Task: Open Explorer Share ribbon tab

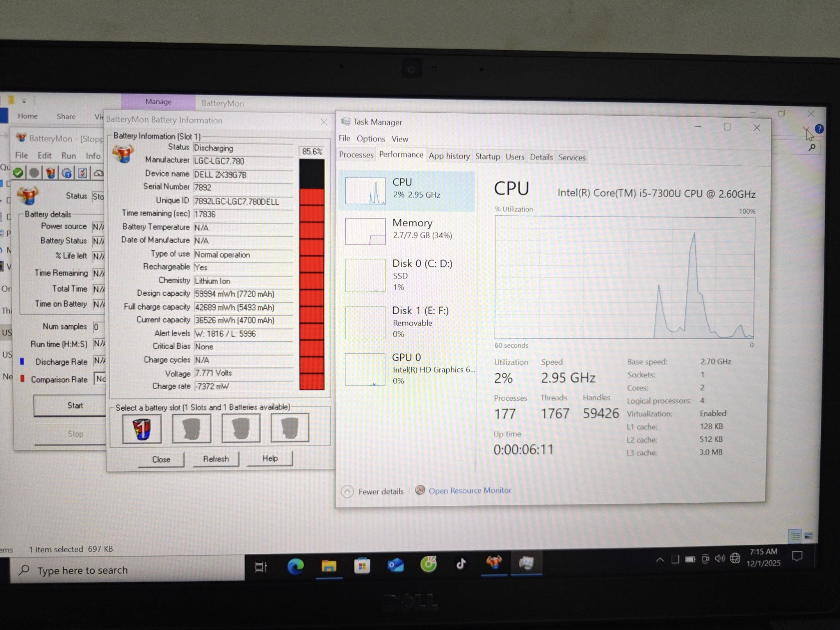Action: 66,116
